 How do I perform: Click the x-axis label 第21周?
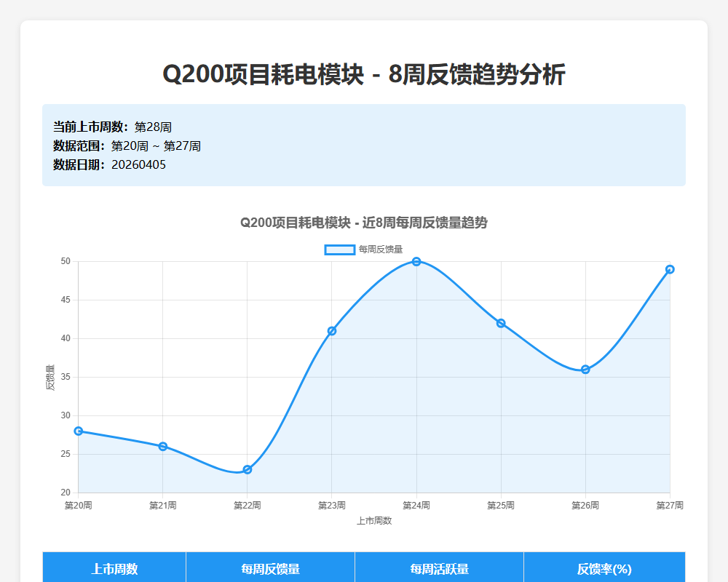[163, 506]
